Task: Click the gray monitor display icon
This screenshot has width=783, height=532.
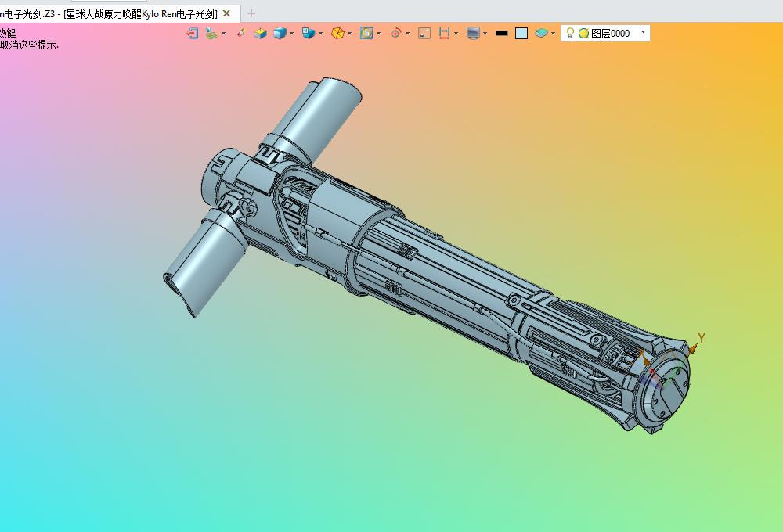Action: tap(473, 34)
